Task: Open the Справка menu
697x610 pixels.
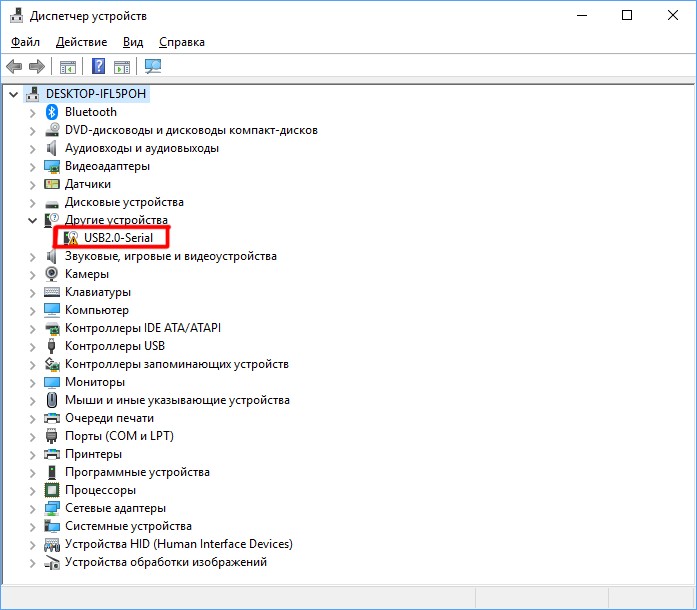Action: (182, 42)
